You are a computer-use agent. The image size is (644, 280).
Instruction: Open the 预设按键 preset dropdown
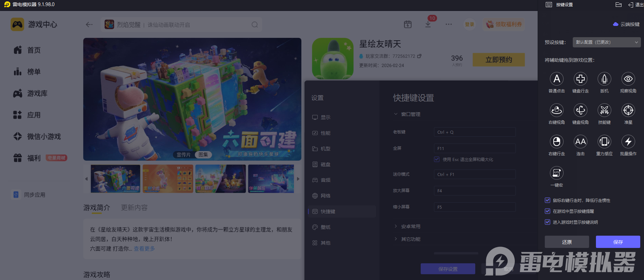(606, 42)
